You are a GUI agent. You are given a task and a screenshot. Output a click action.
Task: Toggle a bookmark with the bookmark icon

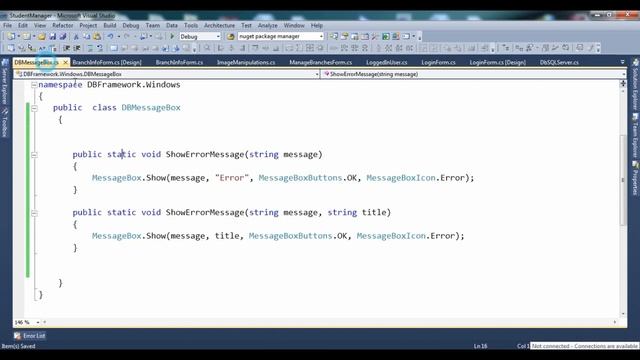click(x=114, y=48)
